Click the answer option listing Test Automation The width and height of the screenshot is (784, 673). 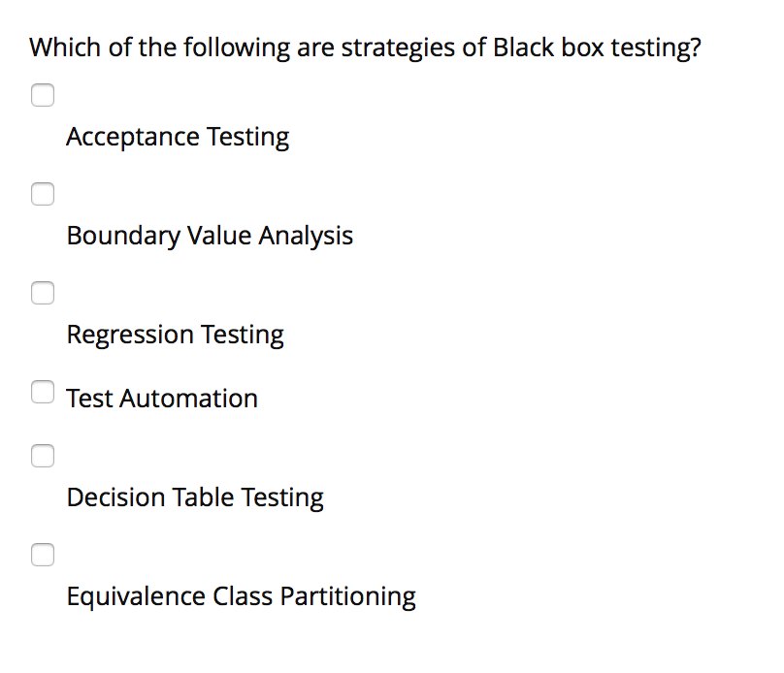[161, 398]
